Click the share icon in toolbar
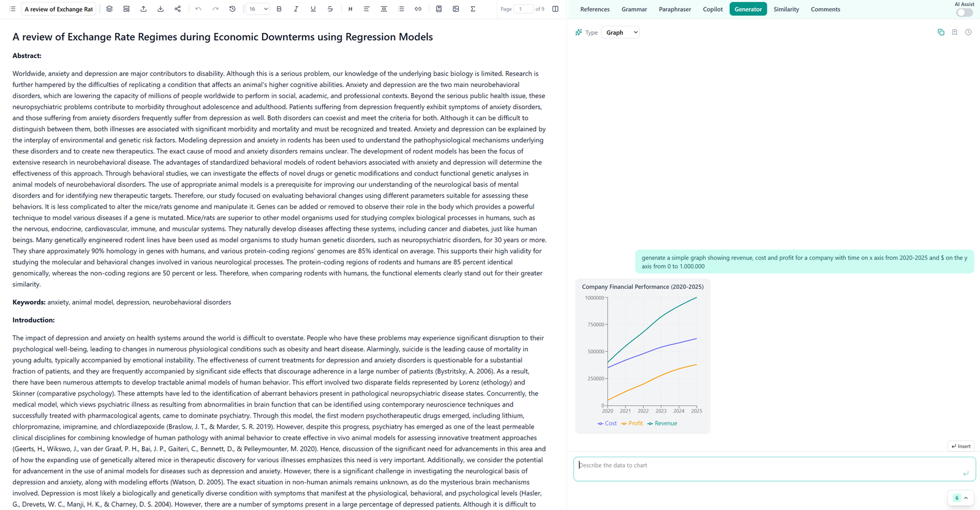Image resolution: width=980 pixels, height=510 pixels. (178, 9)
